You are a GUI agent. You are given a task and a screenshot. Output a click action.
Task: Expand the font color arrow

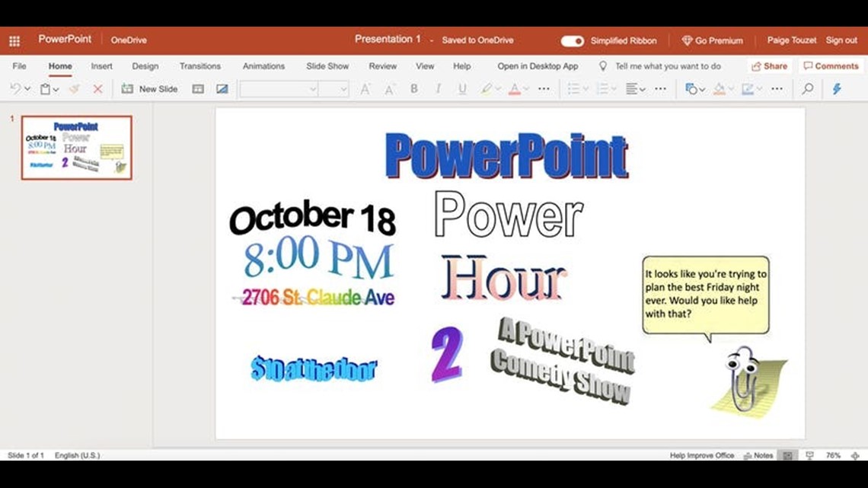(526, 89)
